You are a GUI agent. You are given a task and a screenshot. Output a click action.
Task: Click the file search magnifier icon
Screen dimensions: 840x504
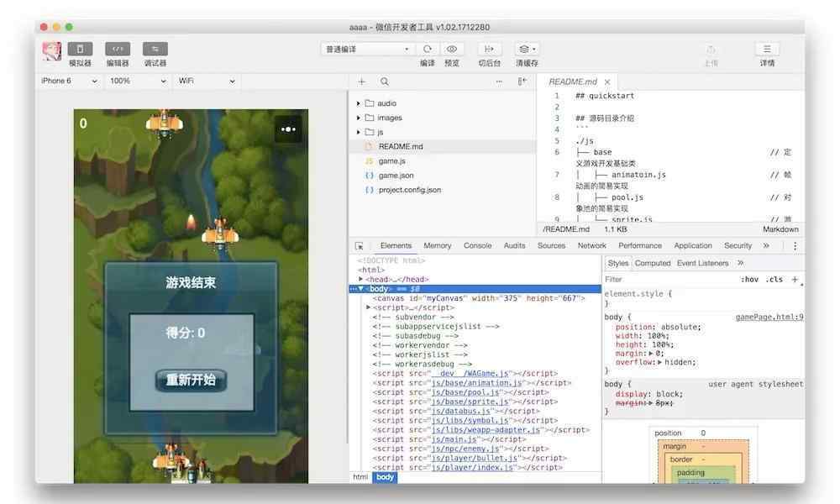(385, 82)
